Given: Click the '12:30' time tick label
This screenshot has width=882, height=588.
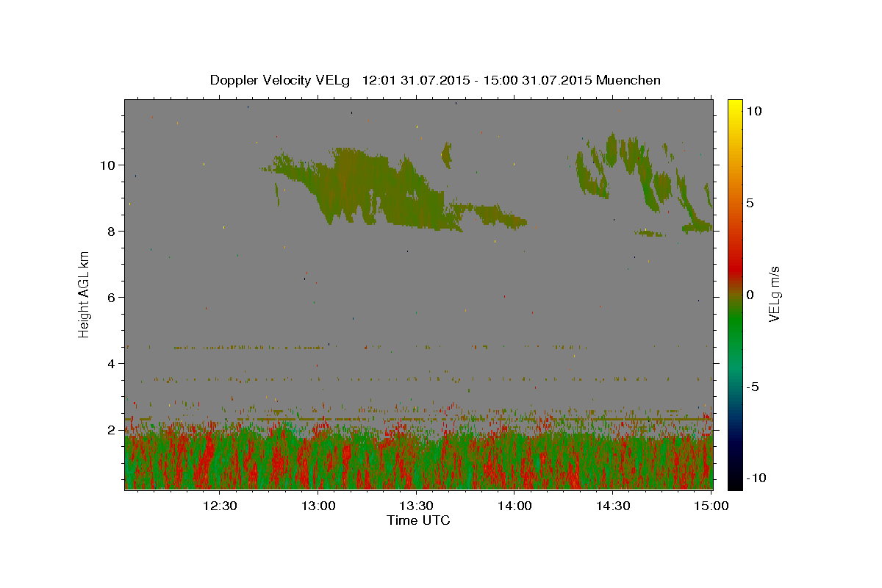Looking at the screenshot, I should [219, 506].
